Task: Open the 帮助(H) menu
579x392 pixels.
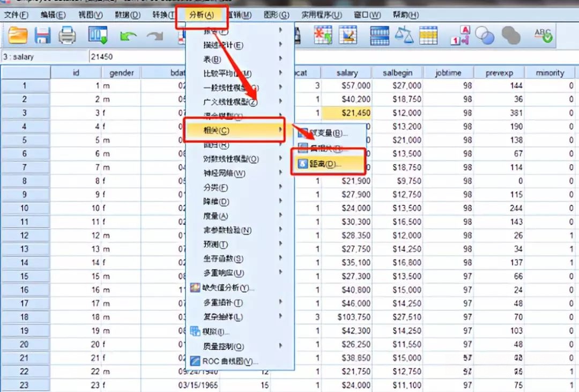Action: tap(406, 15)
